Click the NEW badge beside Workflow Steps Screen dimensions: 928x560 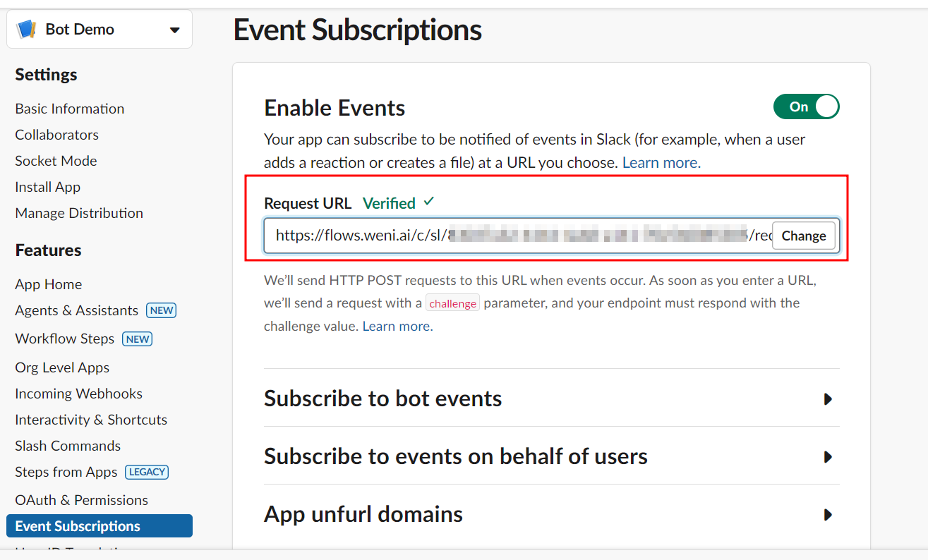(x=137, y=339)
